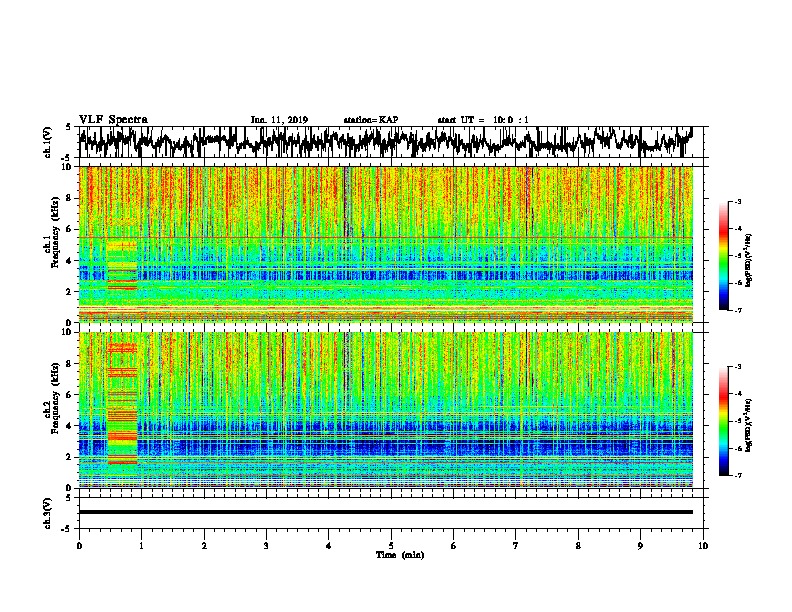Click time axis tick label "0"
This screenshot has height=612, width=792.
[79, 546]
